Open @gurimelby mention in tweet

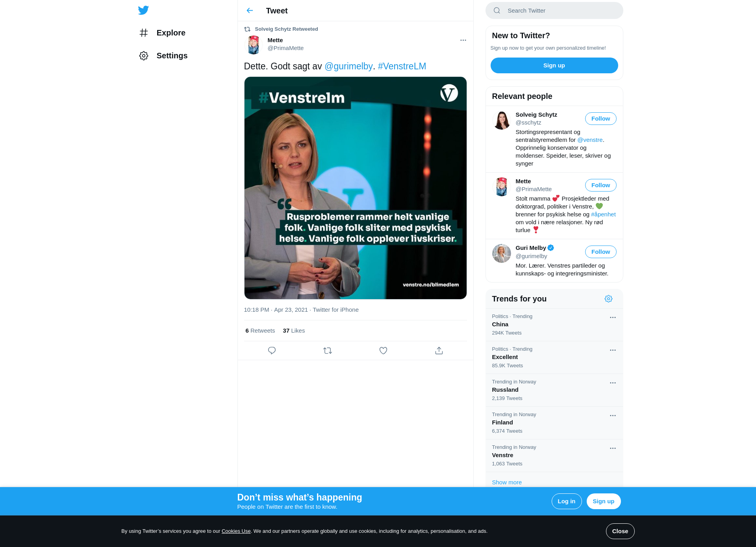pos(348,66)
